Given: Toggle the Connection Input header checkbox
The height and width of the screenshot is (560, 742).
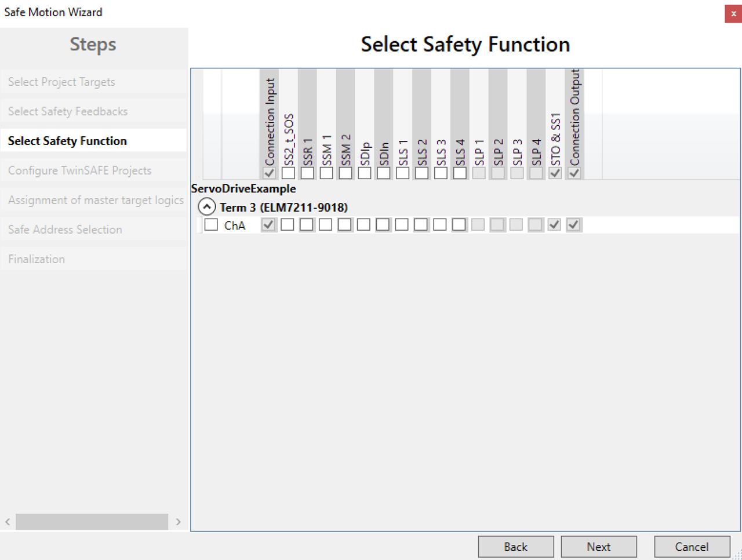Looking at the screenshot, I should (x=269, y=173).
